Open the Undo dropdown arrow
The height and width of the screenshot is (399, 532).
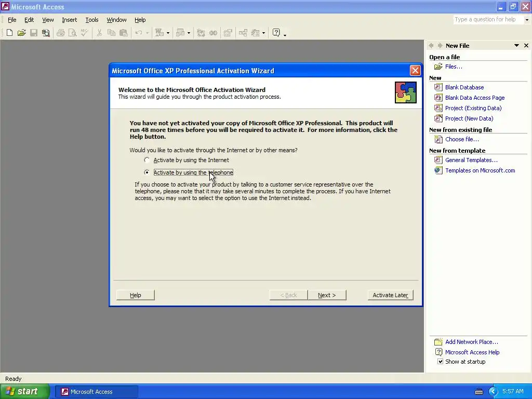pyautogui.click(x=147, y=33)
